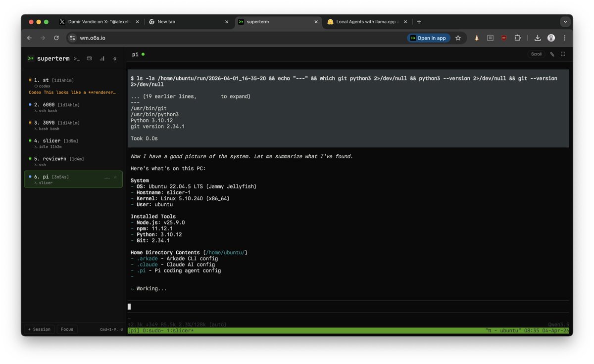Open the tab search dropdown arrow
The image size is (594, 364).
click(565, 22)
